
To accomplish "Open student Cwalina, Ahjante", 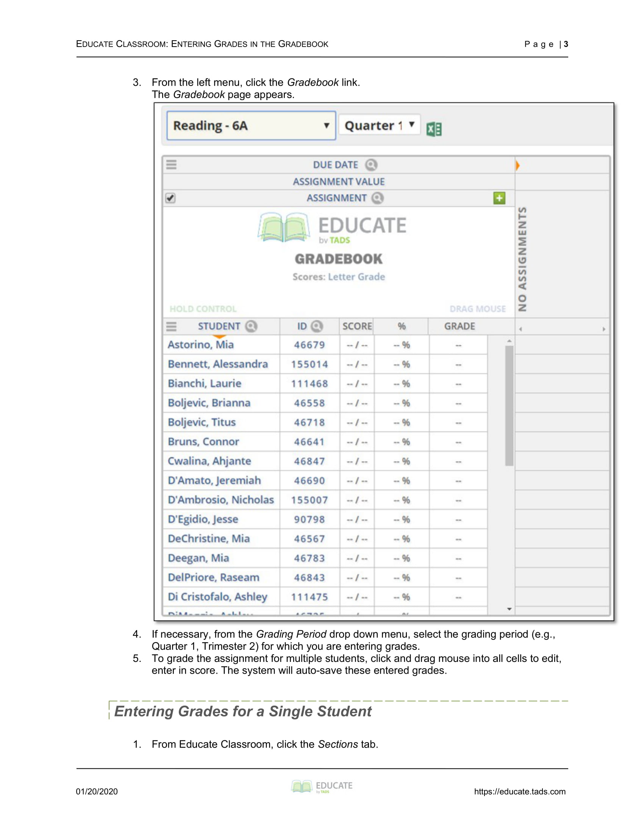I will point(209,461).
